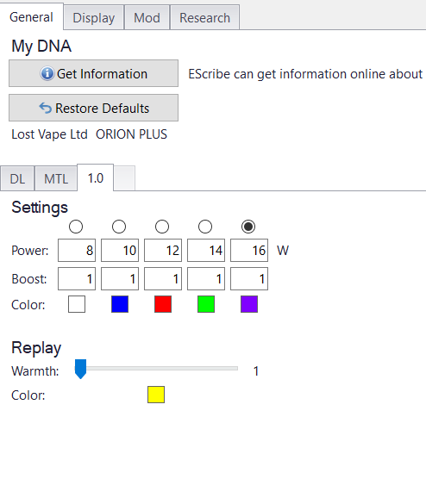Select the DL profile tab
This screenshot has width=426, height=504.
click(17, 178)
